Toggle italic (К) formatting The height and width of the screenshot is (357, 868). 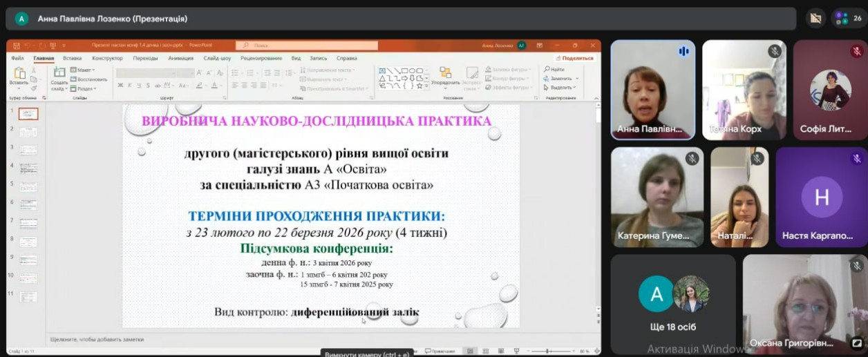click(129, 85)
